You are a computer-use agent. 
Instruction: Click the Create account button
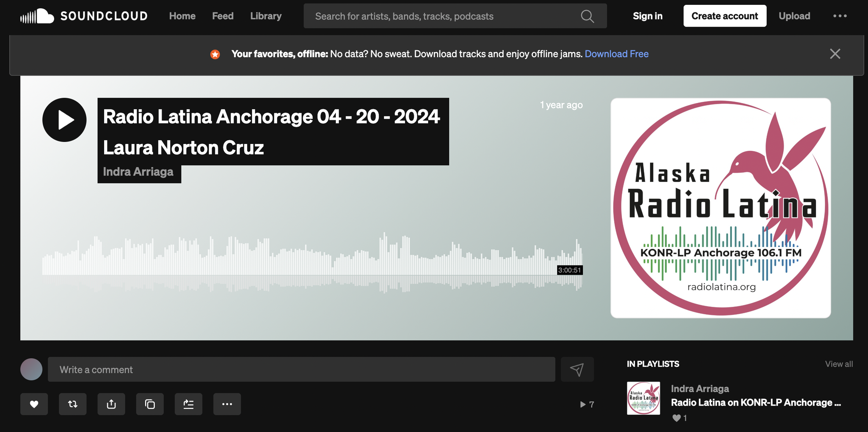(725, 16)
